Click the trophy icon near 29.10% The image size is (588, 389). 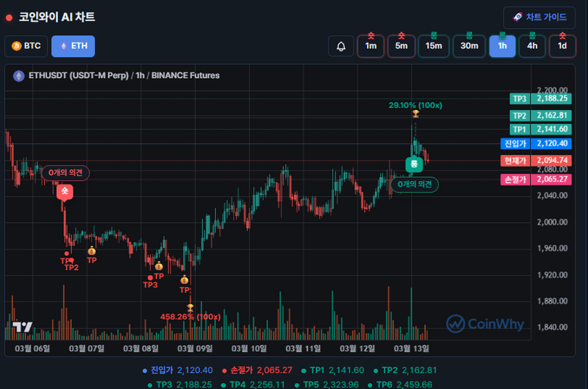416,114
